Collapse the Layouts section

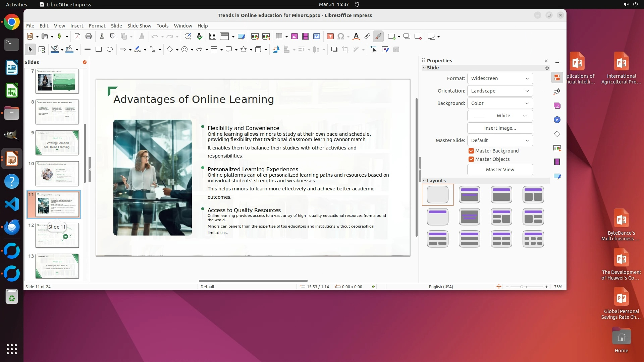point(424,181)
